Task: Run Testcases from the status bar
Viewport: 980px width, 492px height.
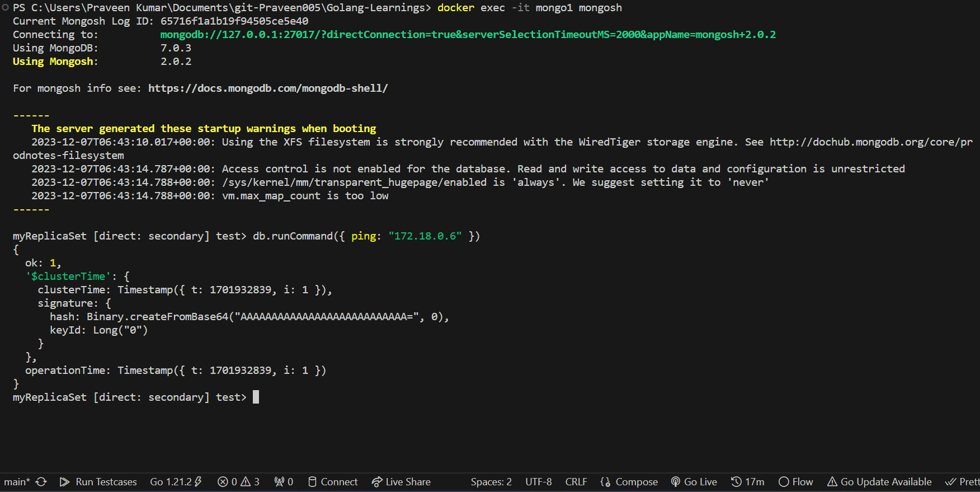Action: [x=98, y=482]
